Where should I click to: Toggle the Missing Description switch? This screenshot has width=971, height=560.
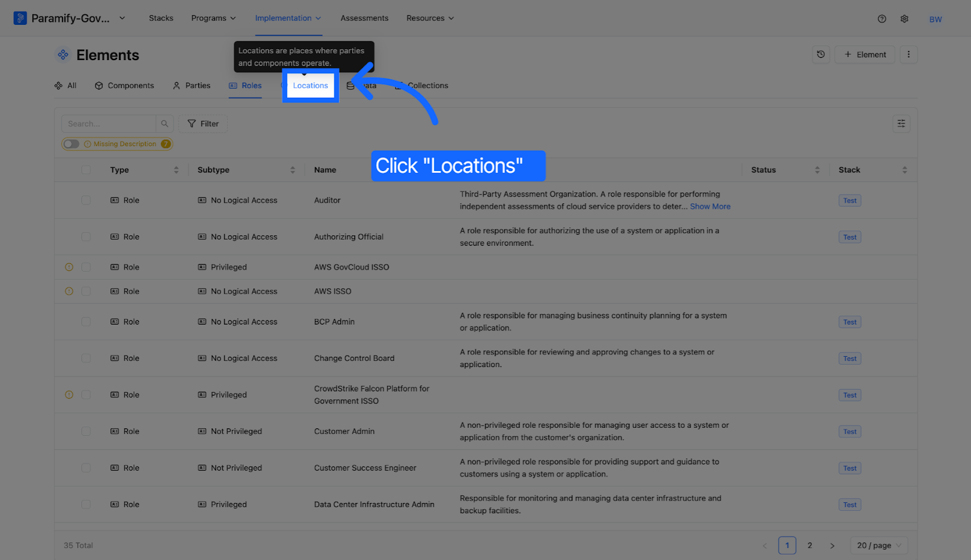[x=72, y=144]
